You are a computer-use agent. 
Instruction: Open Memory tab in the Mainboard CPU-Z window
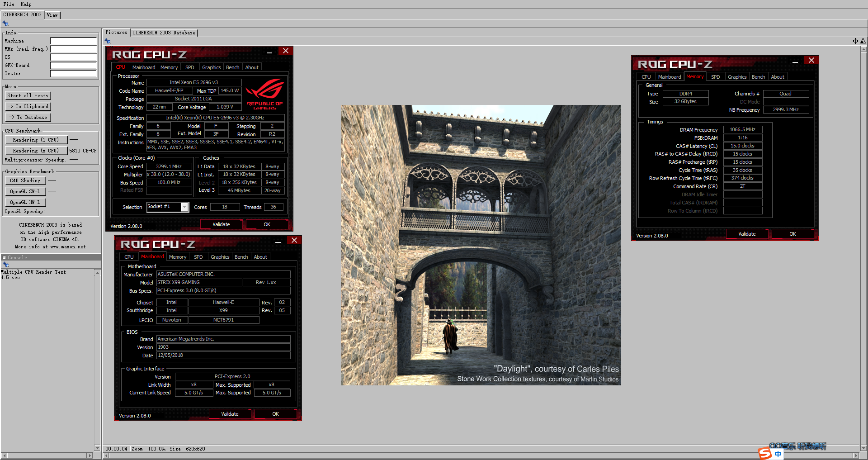pyautogui.click(x=178, y=257)
